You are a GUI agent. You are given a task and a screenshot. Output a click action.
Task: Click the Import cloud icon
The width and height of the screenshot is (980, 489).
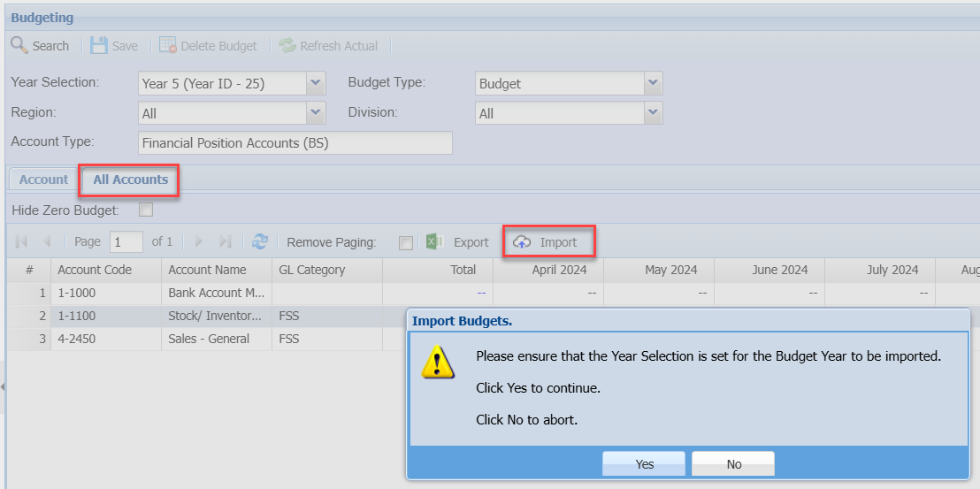coord(523,242)
